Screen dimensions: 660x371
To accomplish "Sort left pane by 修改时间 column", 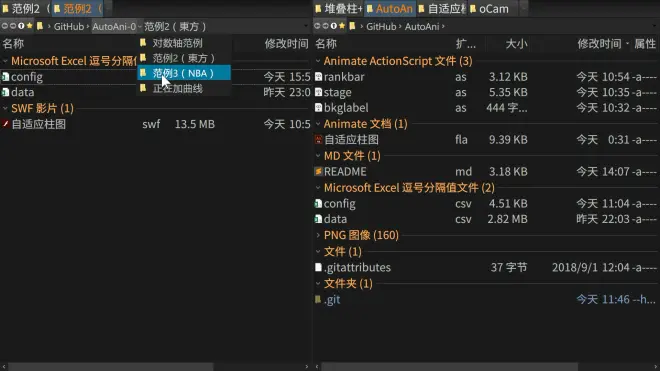I will point(286,43).
